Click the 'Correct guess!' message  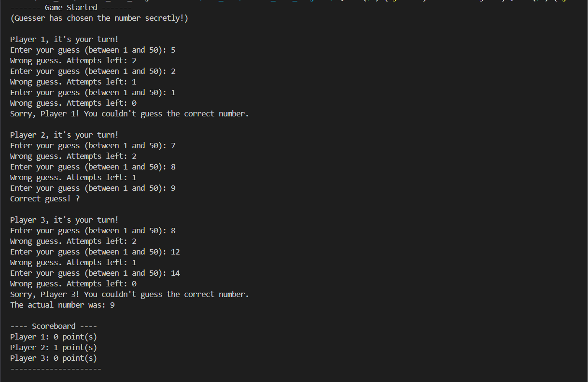pos(45,199)
